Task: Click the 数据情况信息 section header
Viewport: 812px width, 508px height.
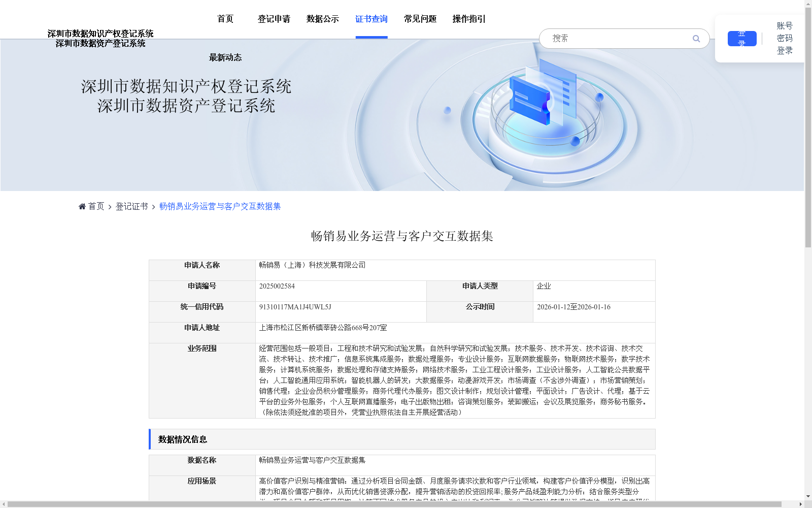Action: 402,439
